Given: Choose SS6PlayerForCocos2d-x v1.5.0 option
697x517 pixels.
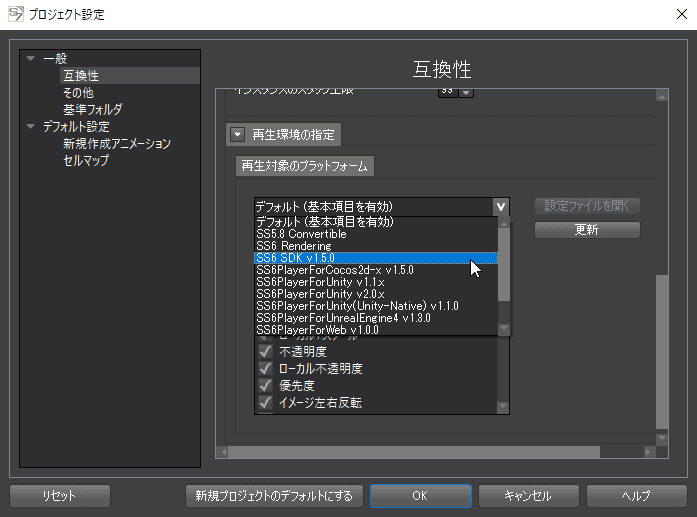Looking at the screenshot, I should [376, 270].
